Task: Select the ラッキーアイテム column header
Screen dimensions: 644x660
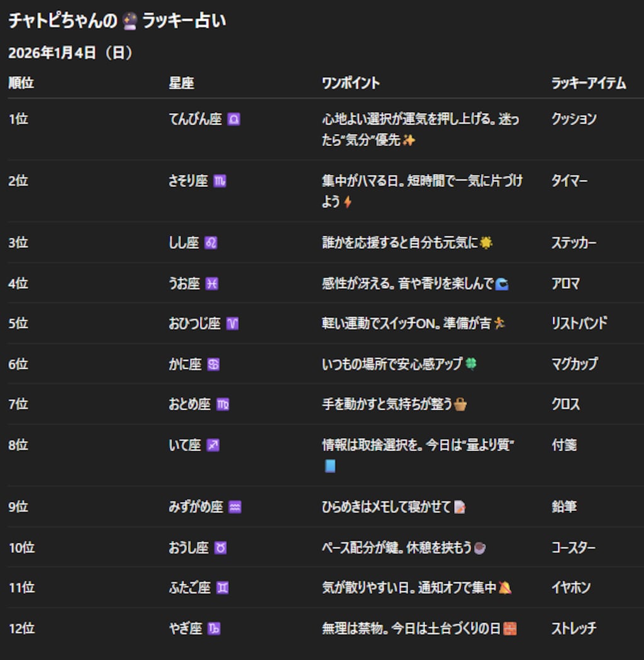Action: coord(590,82)
